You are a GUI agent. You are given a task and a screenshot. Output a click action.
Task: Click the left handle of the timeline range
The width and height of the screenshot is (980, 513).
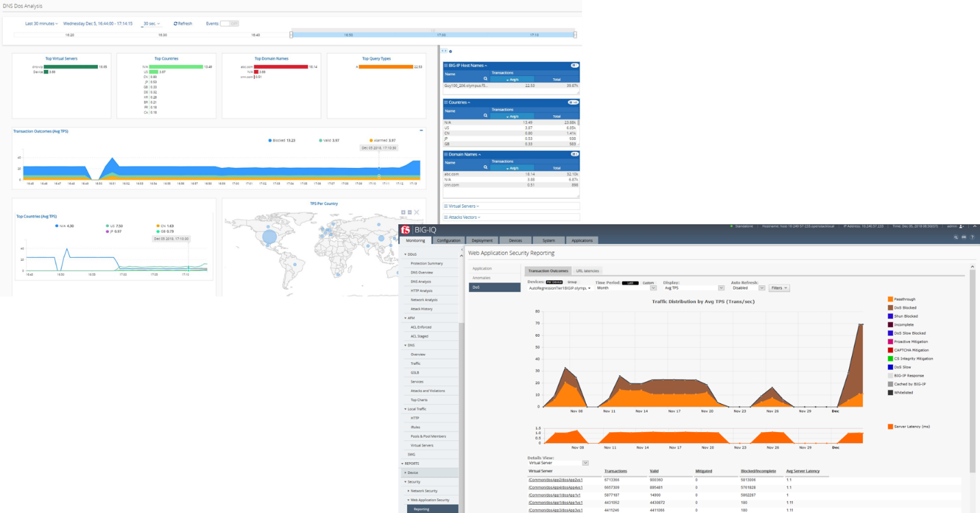click(291, 34)
